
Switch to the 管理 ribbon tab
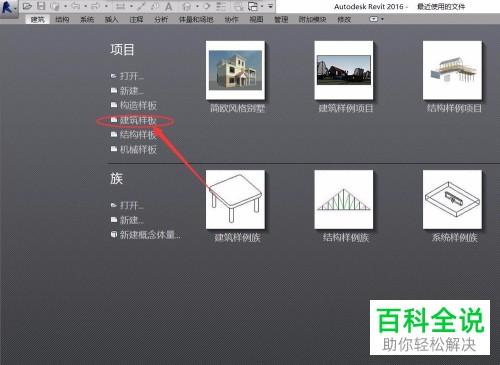(x=281, y=19)
